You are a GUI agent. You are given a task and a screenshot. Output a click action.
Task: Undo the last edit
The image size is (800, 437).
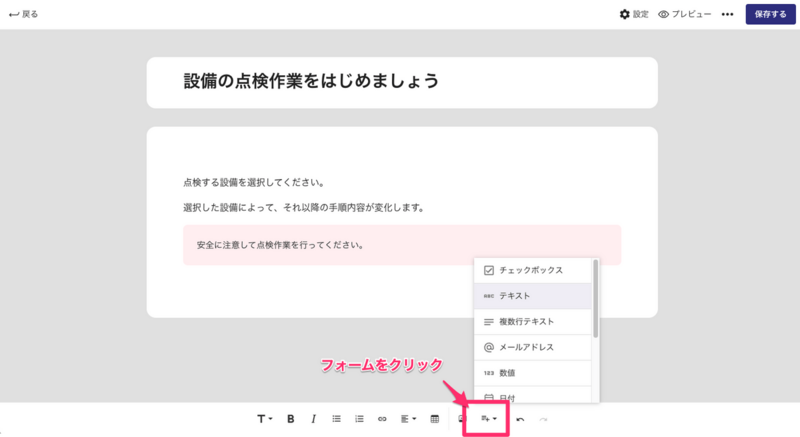(x=520, y=419)
